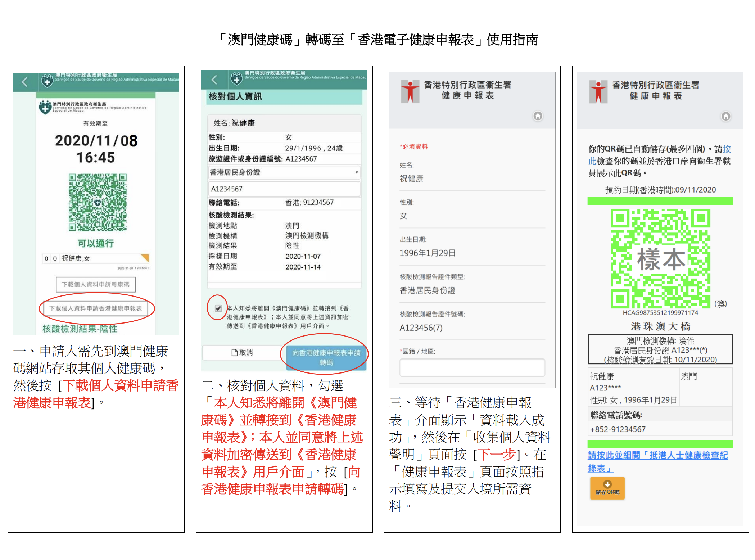Click sampling date 2020-11-07
This screenshot has width=755, height=560.
(x=303, y=256)
